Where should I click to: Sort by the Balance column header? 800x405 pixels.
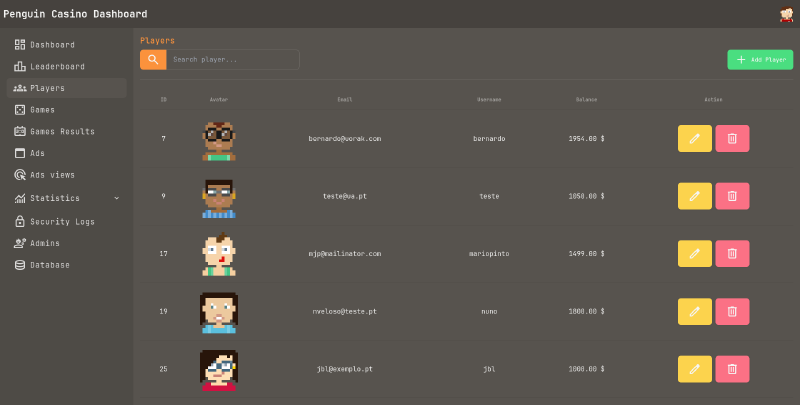click(586, 100)
